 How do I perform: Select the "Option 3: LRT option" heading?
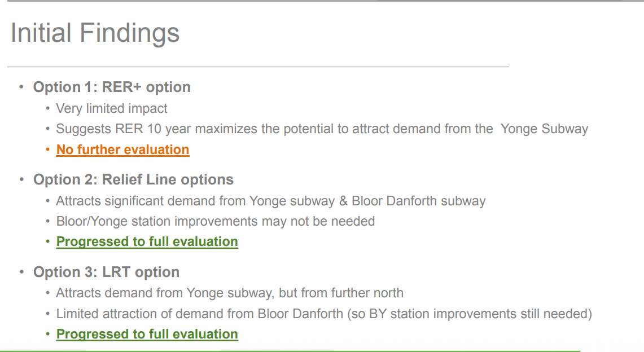[106, 272]
